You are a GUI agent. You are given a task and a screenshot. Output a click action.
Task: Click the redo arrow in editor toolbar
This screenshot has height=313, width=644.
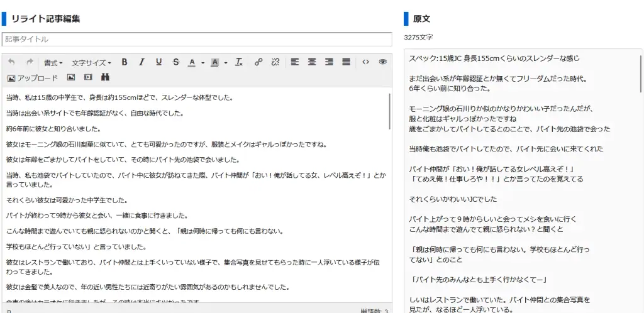[x=29, y=62]
